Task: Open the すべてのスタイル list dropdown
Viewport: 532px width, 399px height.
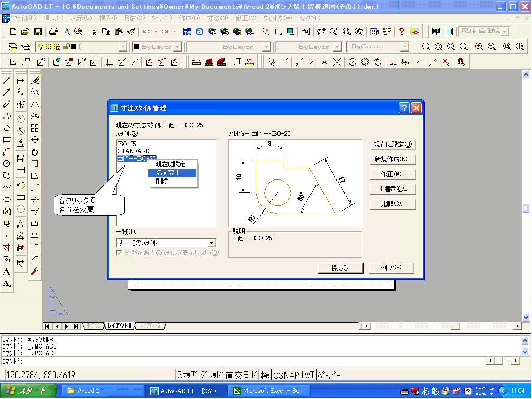Action: [211, 242]
